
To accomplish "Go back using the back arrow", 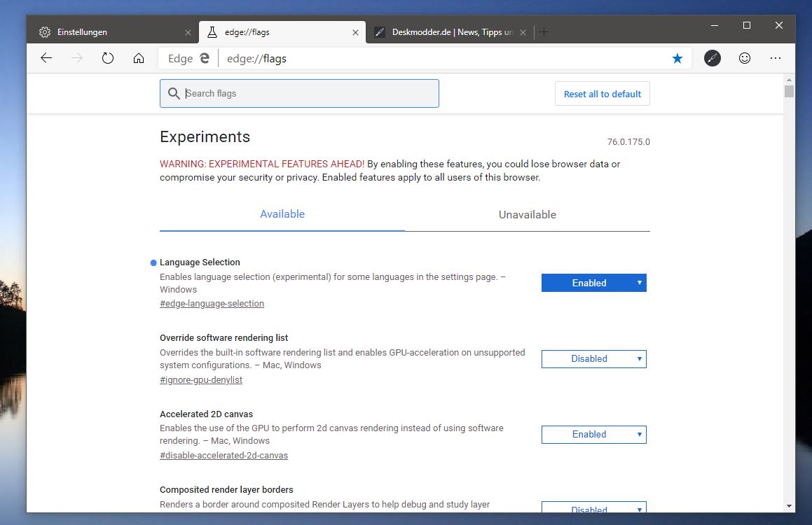I will click(46, 58).
